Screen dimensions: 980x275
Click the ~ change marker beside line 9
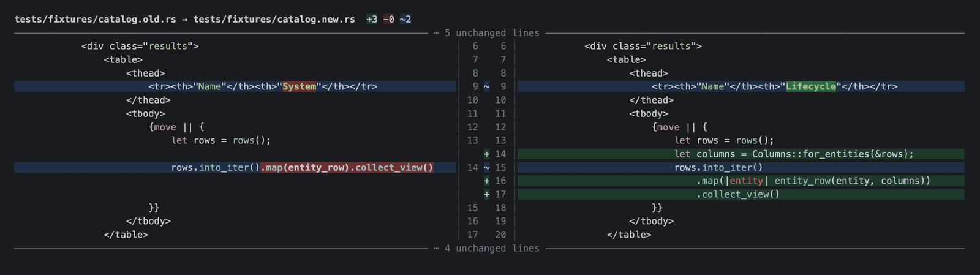point(487,87)
